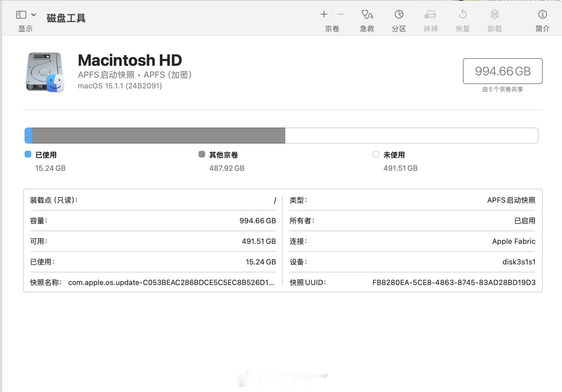
Task: Click the 未使用 legend label
Action: (x=394, y=155)
